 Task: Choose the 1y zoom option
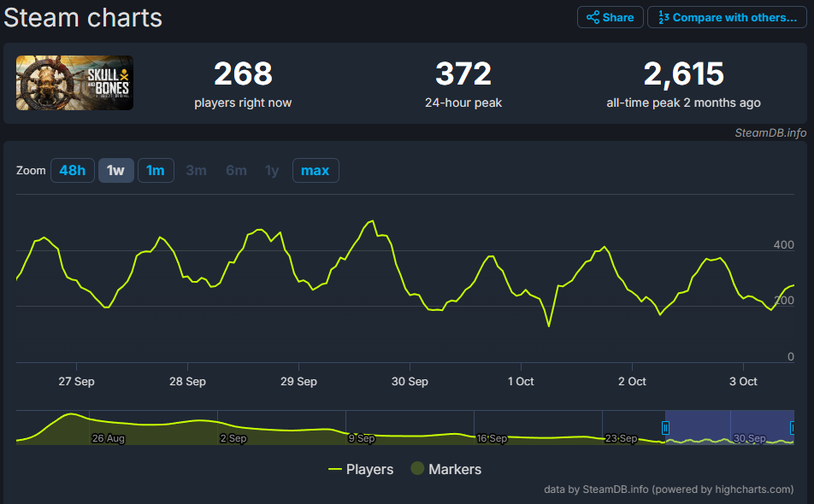[x=272, y=171]
